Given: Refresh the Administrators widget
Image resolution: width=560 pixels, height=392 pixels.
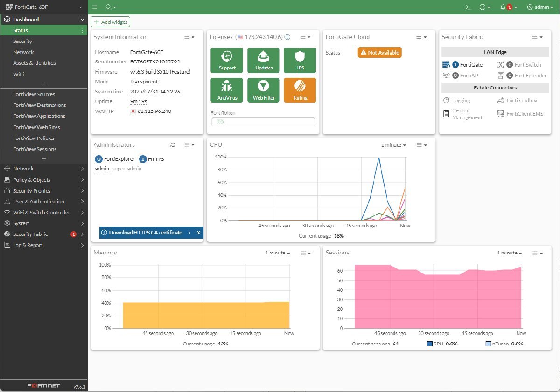Looking at the screenshot, I should [x=173, y=145].
